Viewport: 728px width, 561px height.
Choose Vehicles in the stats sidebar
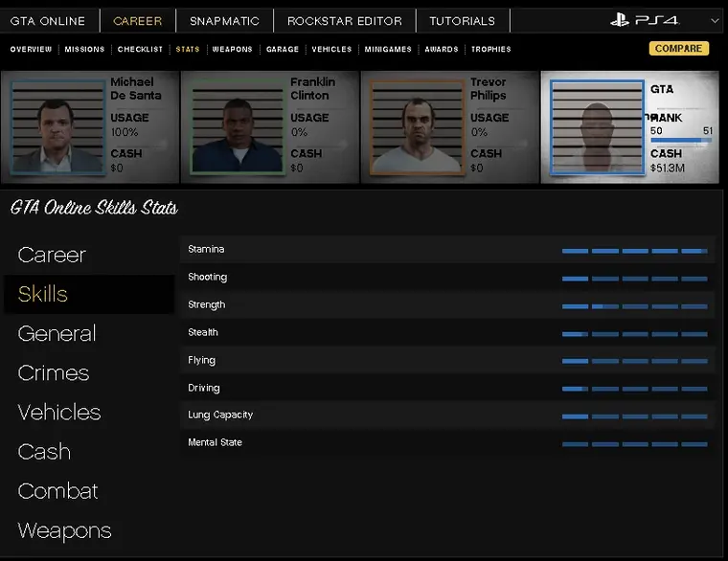point(59,412)
